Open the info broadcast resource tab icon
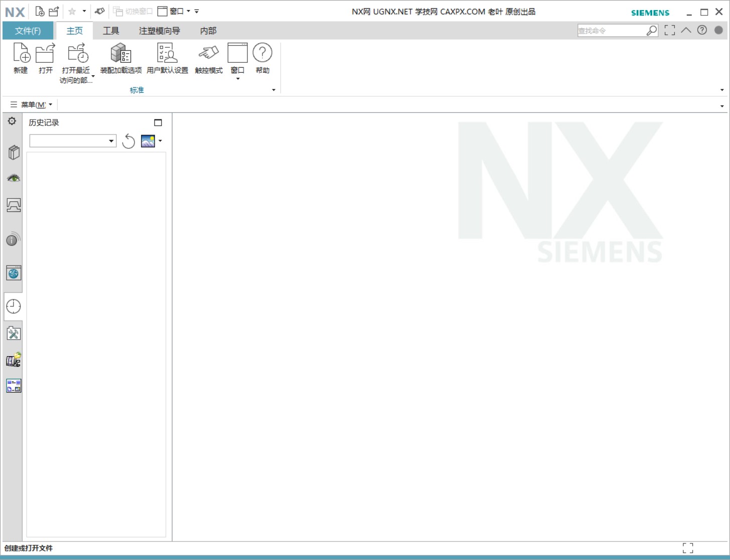 click(x=14, y=239)
